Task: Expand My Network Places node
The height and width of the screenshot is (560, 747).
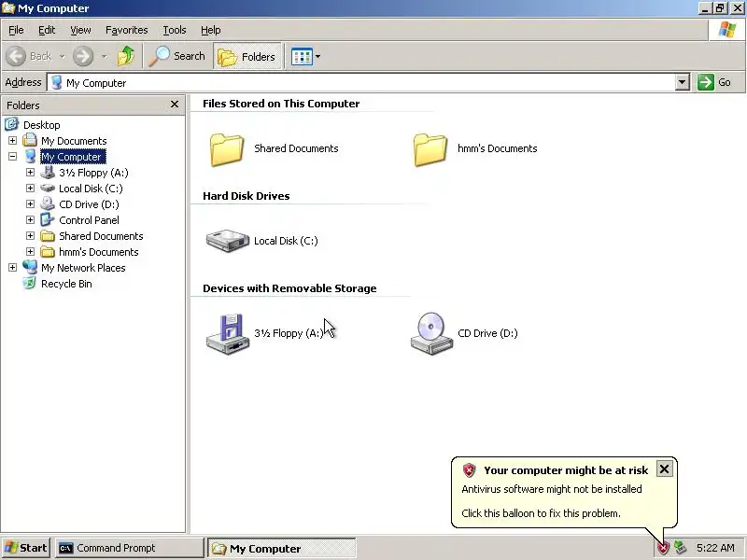Action: [x=12, y=267]
